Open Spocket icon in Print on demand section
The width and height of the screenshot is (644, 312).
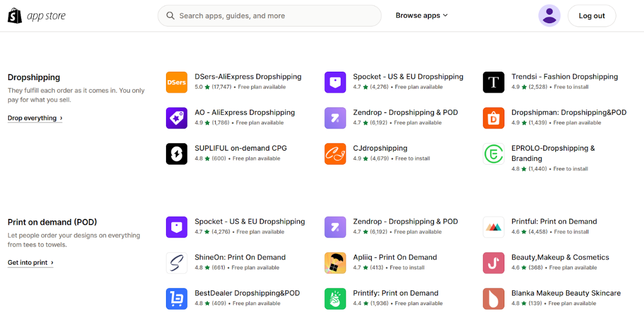(177, 227)
